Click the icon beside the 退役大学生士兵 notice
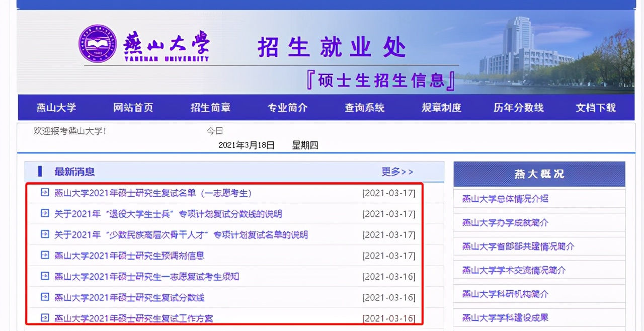 (44, 214)
